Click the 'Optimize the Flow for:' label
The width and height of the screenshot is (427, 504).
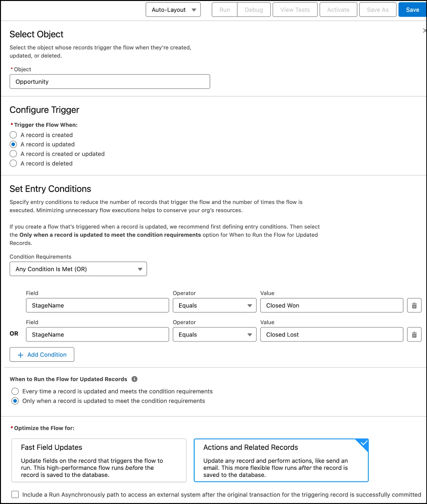coord(44,428)
